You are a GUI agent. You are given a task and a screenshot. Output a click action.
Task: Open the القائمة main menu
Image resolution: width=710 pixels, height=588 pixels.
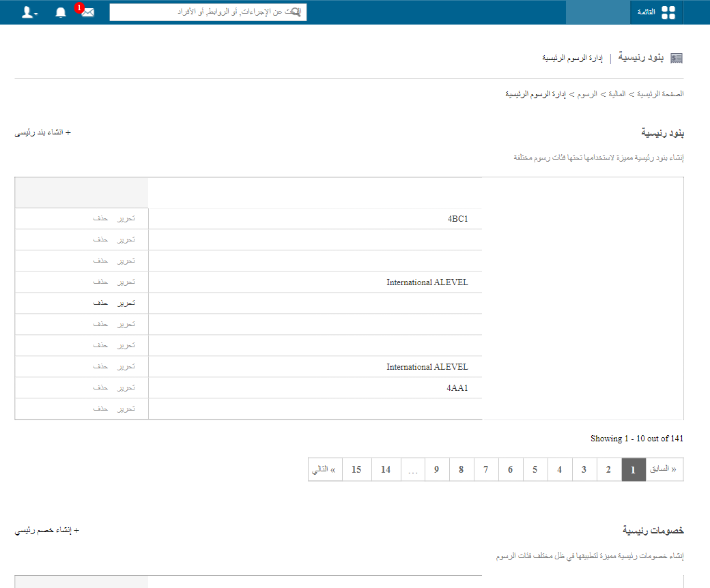(656, 12)
